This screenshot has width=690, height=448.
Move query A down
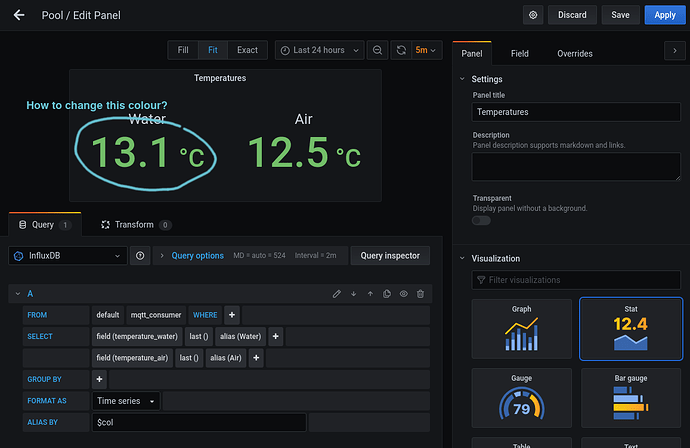pos(353,294)
